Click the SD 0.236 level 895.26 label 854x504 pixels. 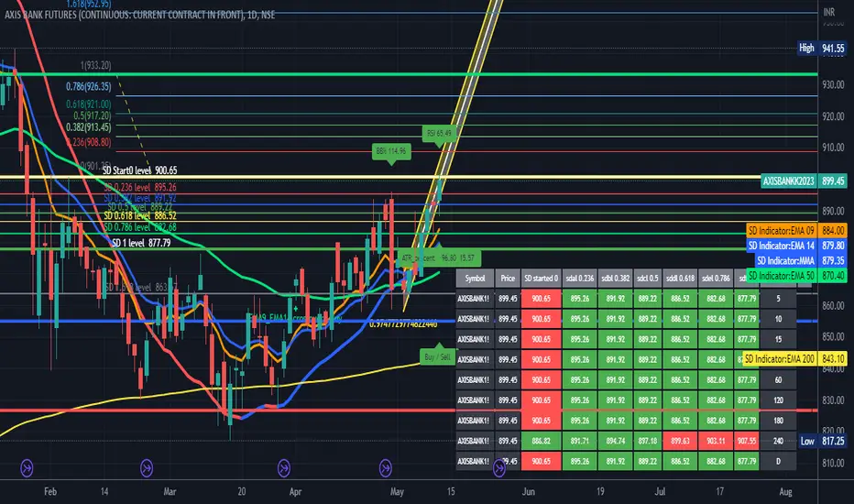click(x=140, y=187)
